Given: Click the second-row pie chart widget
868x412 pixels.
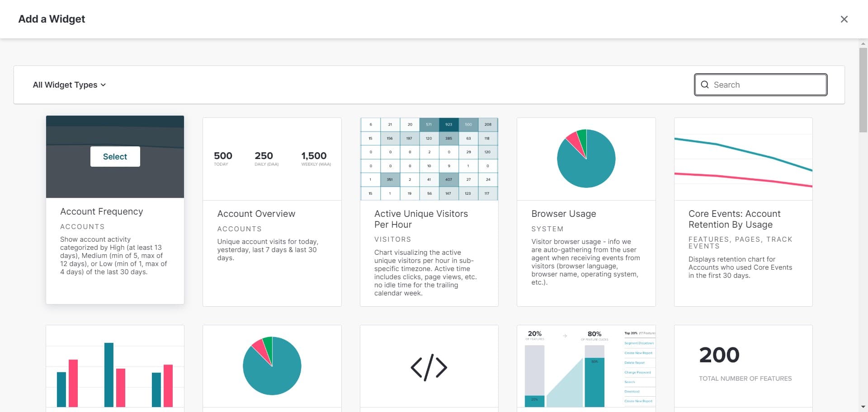Looking at the screenshot, I should (272, 366).
